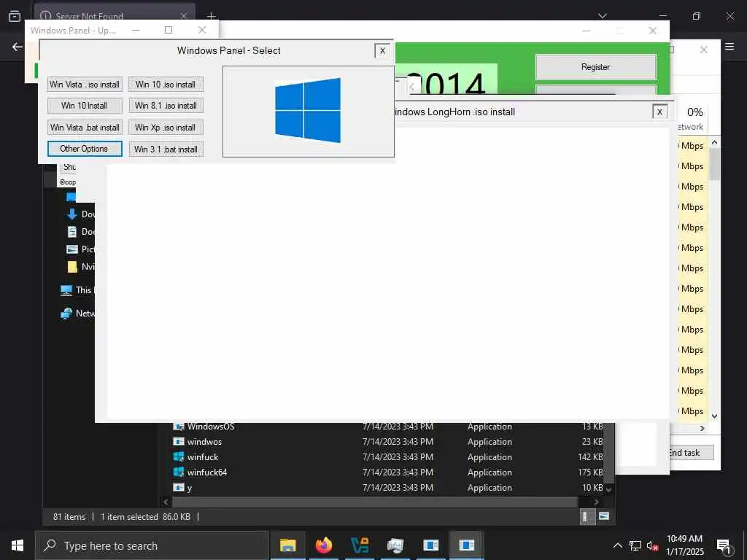
Task: Select the Win 10 Install button
Action: coord(85,106)
